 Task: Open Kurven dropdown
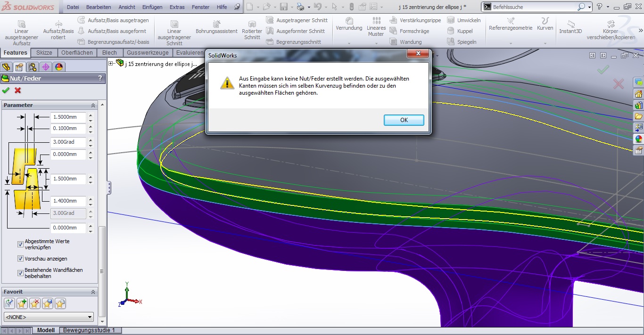coord(545,43)
